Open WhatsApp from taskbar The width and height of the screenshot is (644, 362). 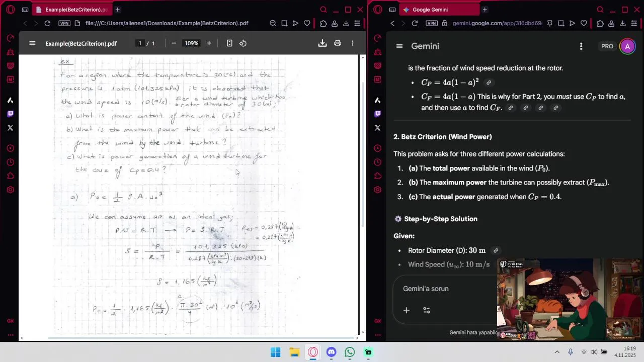tap(350, 352)
